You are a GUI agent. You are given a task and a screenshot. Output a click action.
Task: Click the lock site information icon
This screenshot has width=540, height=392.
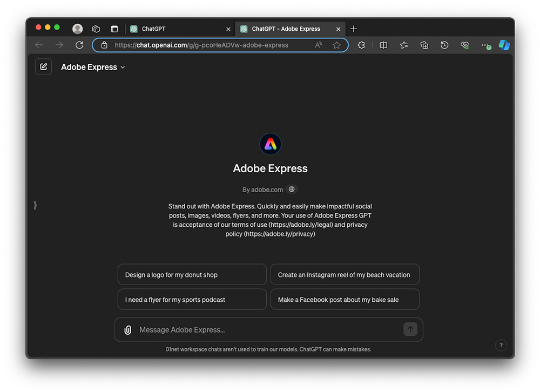pos(104,45)
